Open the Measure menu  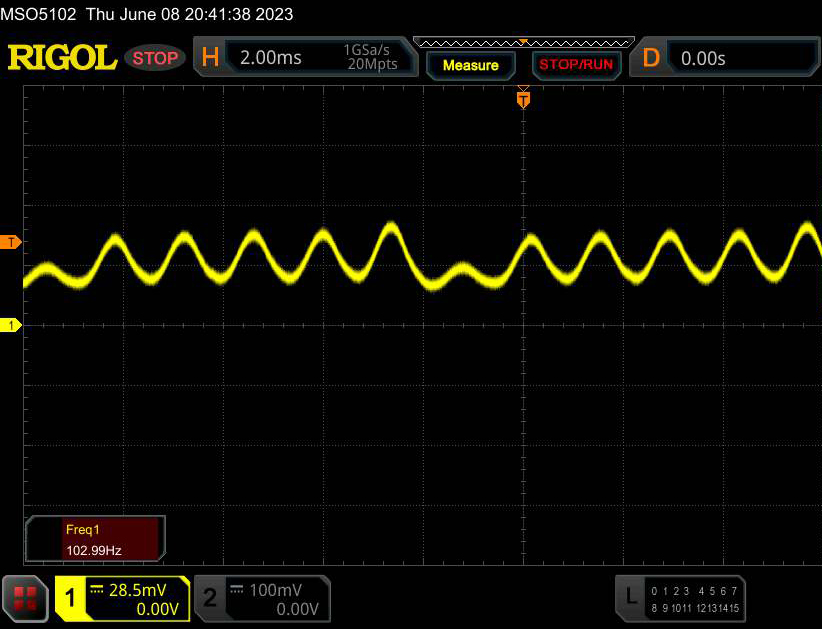coord(470,65)
